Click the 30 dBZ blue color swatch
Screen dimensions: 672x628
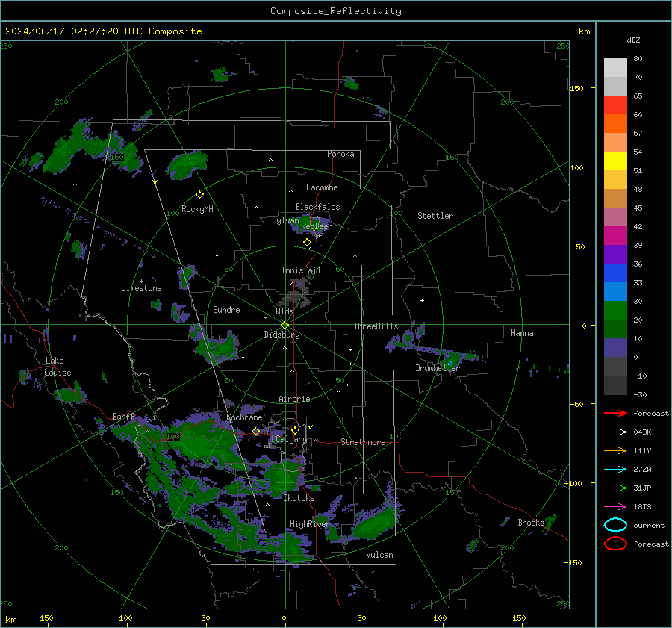tap(615, 292)
